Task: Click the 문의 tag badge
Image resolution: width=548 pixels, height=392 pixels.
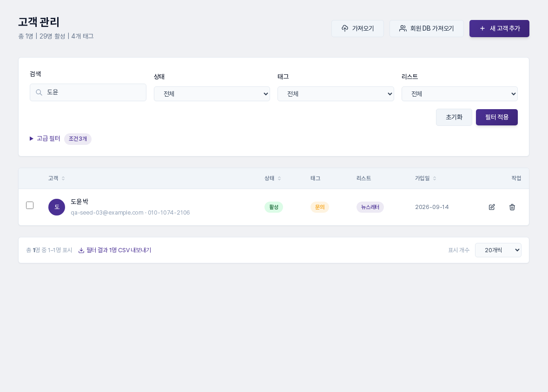Action: tap(320, 207)
